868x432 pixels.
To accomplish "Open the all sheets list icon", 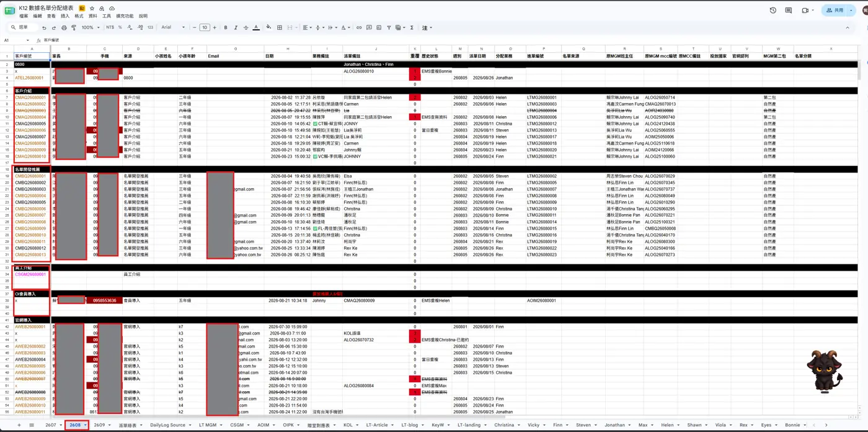I will click(32, 425).
